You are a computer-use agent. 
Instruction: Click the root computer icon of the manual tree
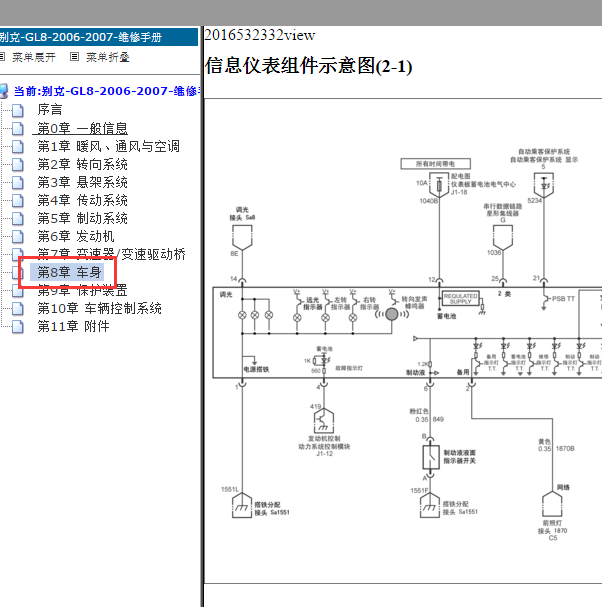pos(4,91)
